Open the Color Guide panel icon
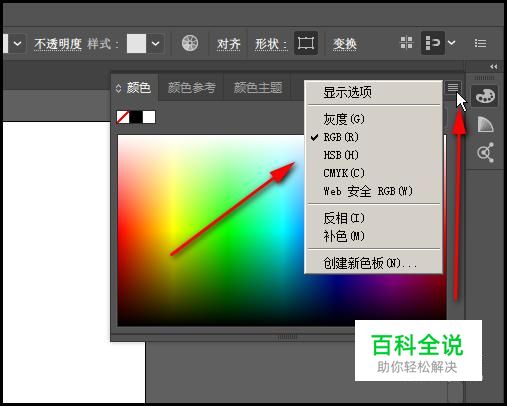The image size is (507, 406). coord(485,124)
